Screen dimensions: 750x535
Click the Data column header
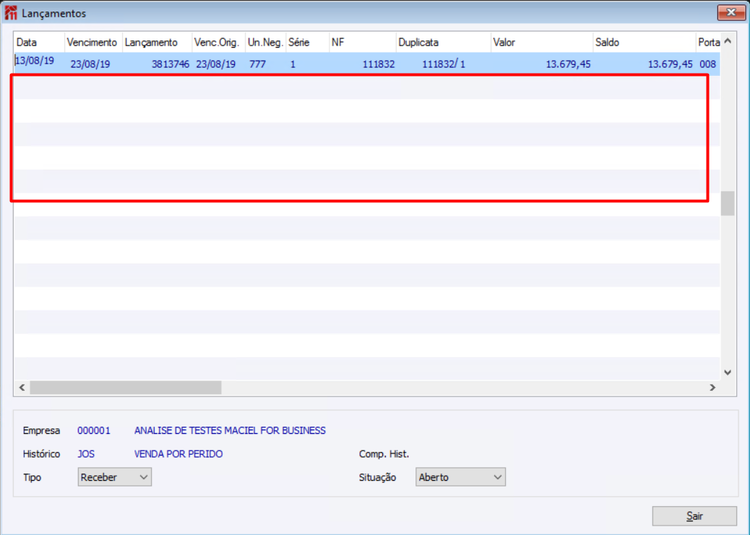click(x=39, y=43)
